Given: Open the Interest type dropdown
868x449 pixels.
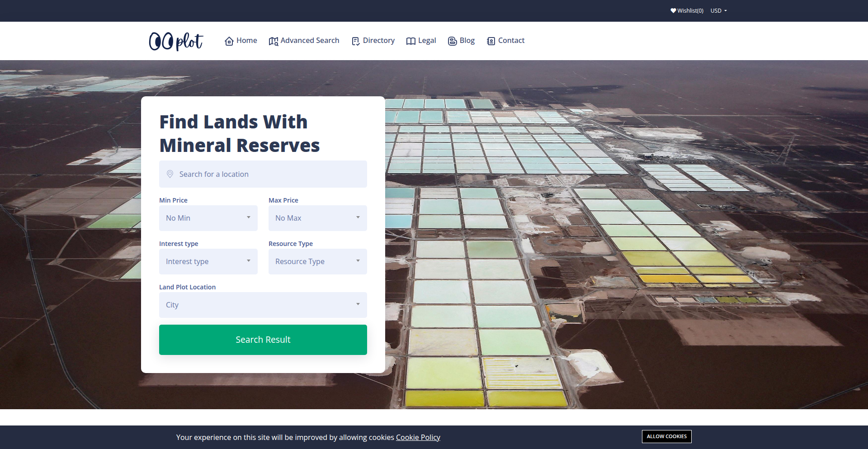Looking at the screenshot, I should (208, 261).
